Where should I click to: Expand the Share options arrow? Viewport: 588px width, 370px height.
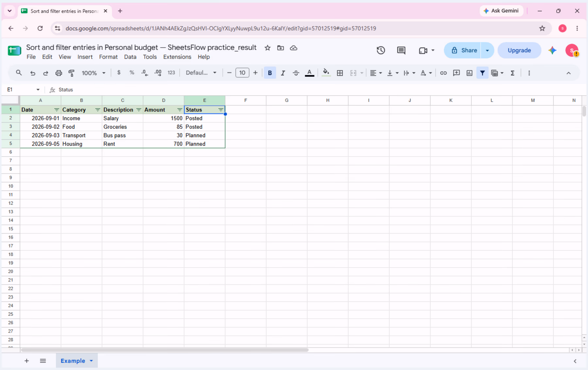coord(487,50)
